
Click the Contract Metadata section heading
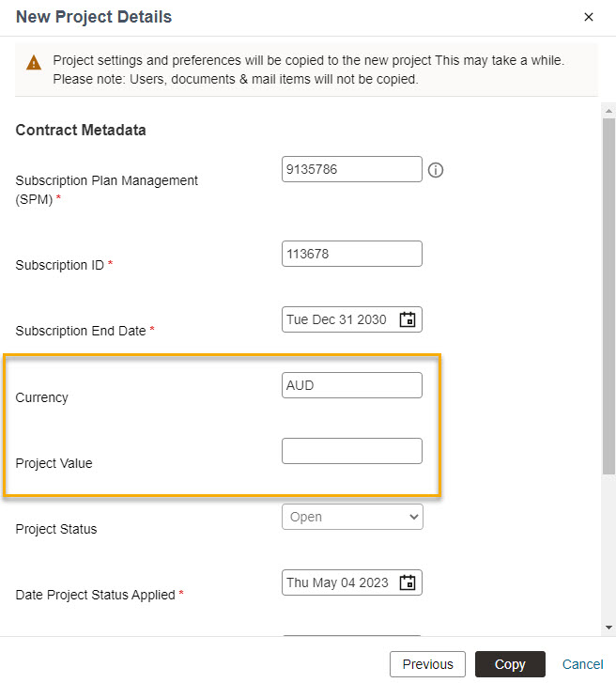[81, 131]
